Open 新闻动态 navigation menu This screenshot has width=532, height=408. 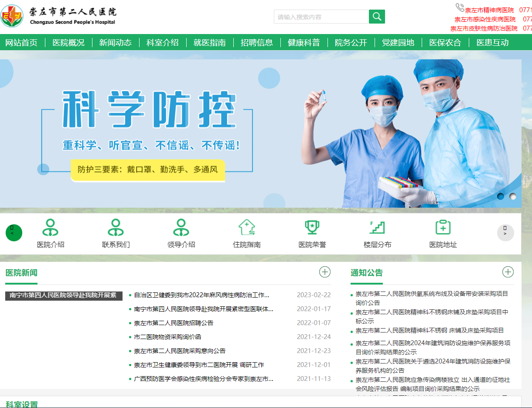pyautogui.click(x=116, y=42)
